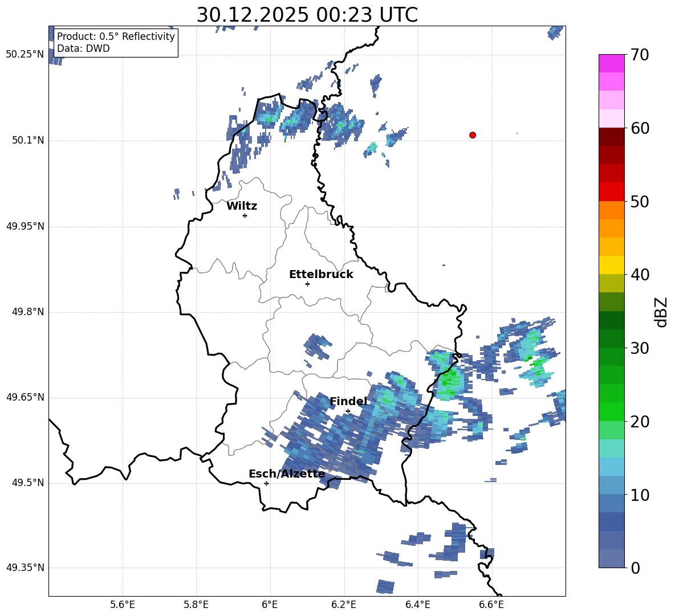Click the 10 value on the colorbar
Viewport: 675px width, 616px height.
point(640,495)
